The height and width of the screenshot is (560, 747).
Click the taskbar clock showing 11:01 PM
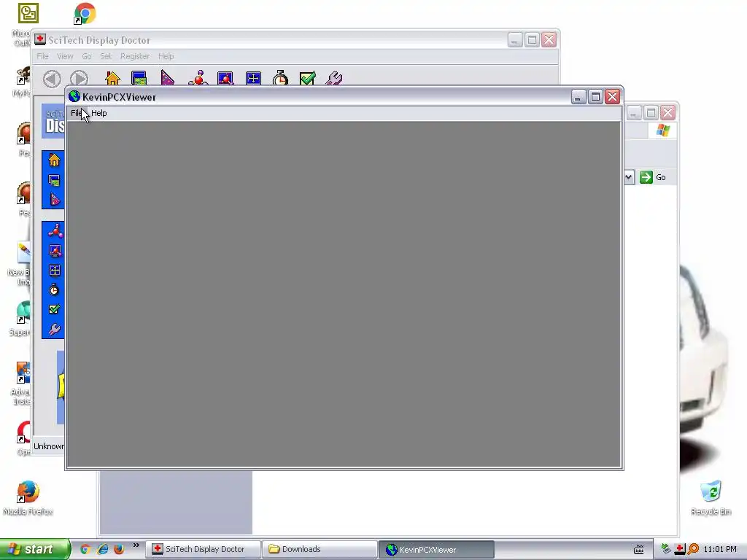pos(720,549)
